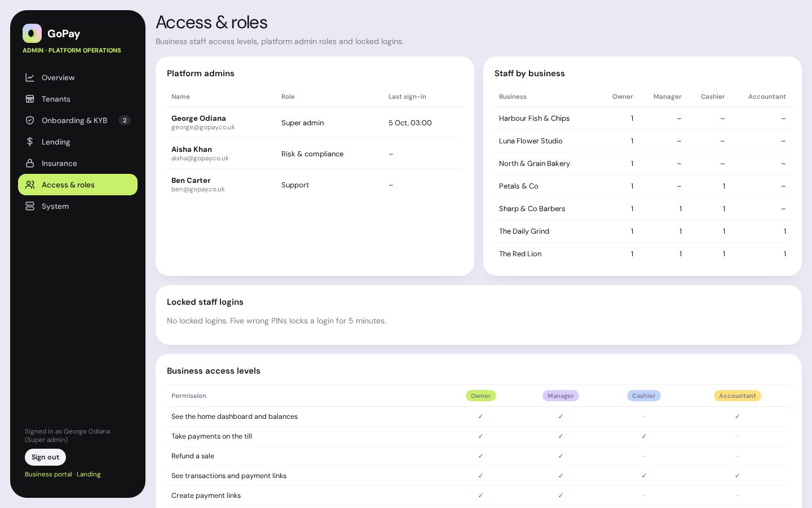Screen dimensions: 812x508
Task: Follow the Landing link
Action: coord(89,474)
